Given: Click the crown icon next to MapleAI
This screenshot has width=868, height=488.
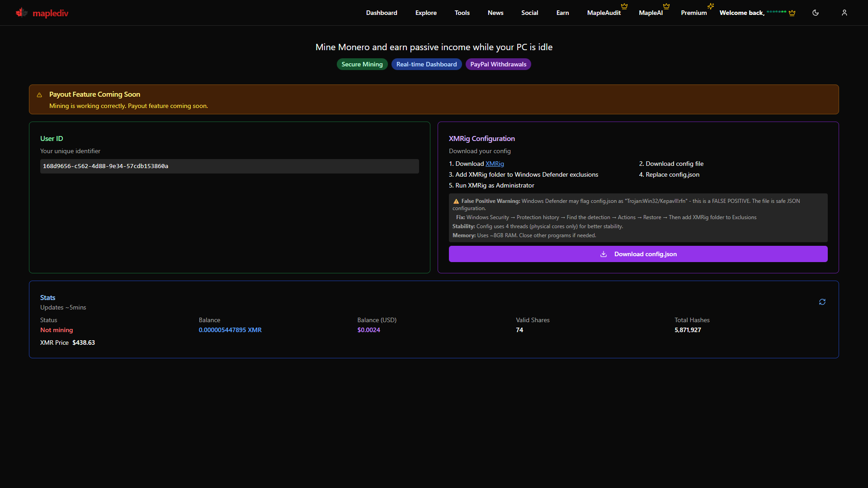Looking at the screenshot, I should tap(666, 6).
